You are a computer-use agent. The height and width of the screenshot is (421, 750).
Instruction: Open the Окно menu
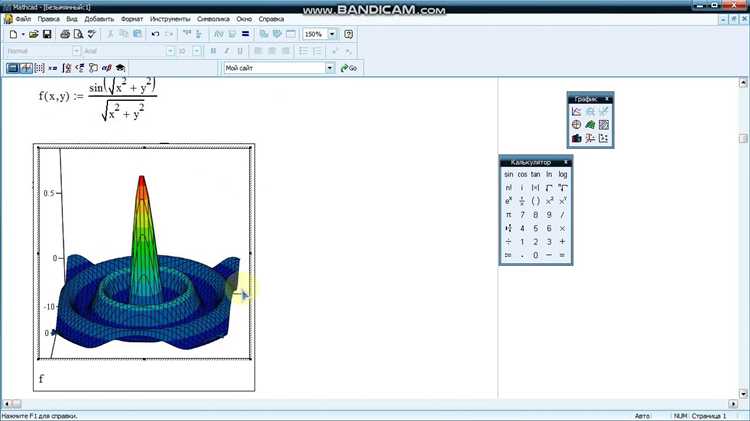point(244,19)
